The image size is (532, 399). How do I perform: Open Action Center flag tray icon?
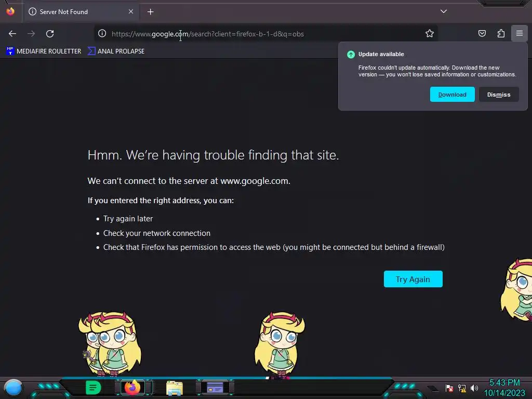click(x=449, y=388)
